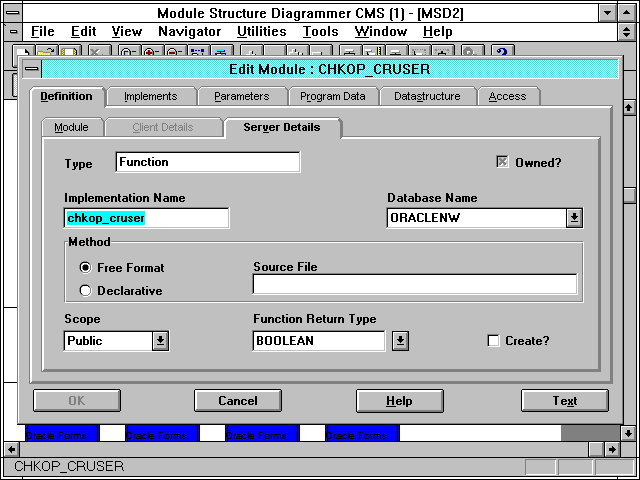Open the Function Return Type dropdown
640x480 pixels.
coord(400,341)
